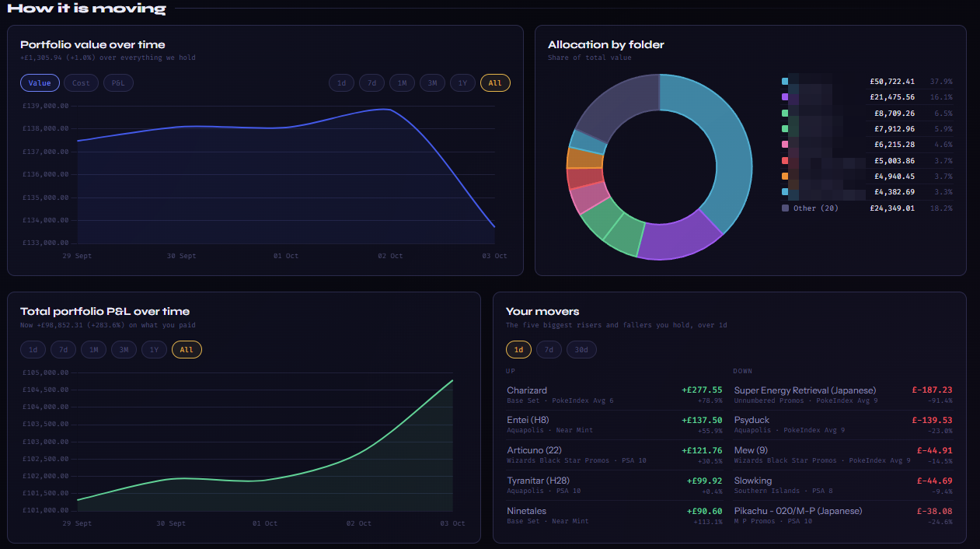Viewport: 980px width, 549px height.
Task: Open the P&L tab in Portfolio value chart
Action: (118, 83)
